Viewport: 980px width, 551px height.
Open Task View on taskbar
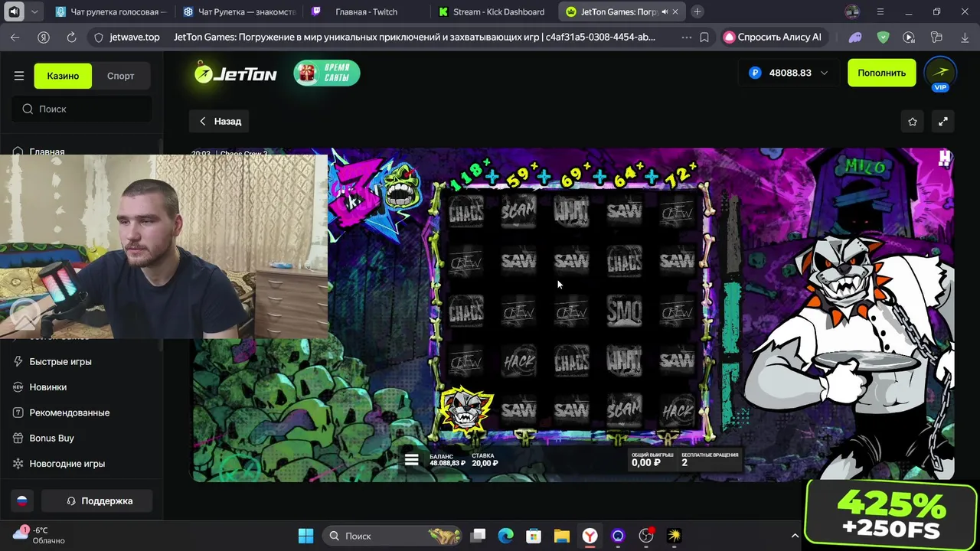click(479, 536)
